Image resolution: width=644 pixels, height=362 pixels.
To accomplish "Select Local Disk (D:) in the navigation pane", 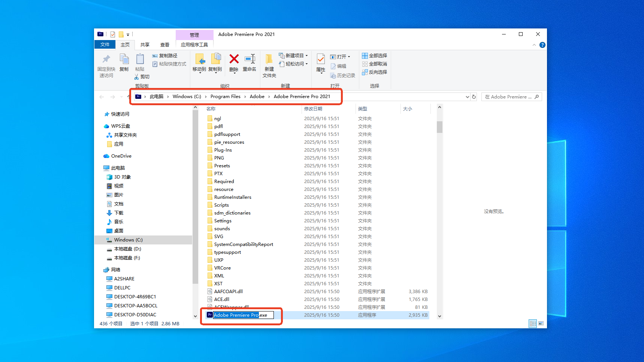I will pyautogui.click(x=127, y=249).
